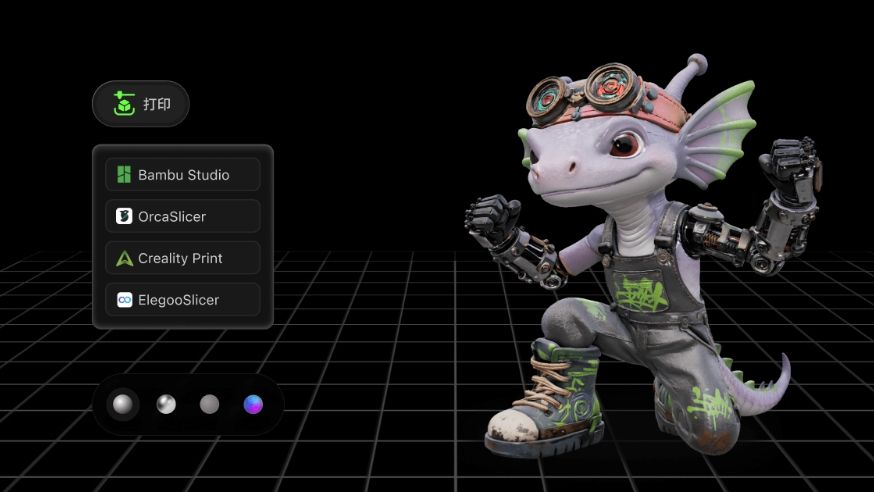The image size is (874, 492).
Task: Click the OrcaSlicer orca logo icon
Action: tap(124, 216)
